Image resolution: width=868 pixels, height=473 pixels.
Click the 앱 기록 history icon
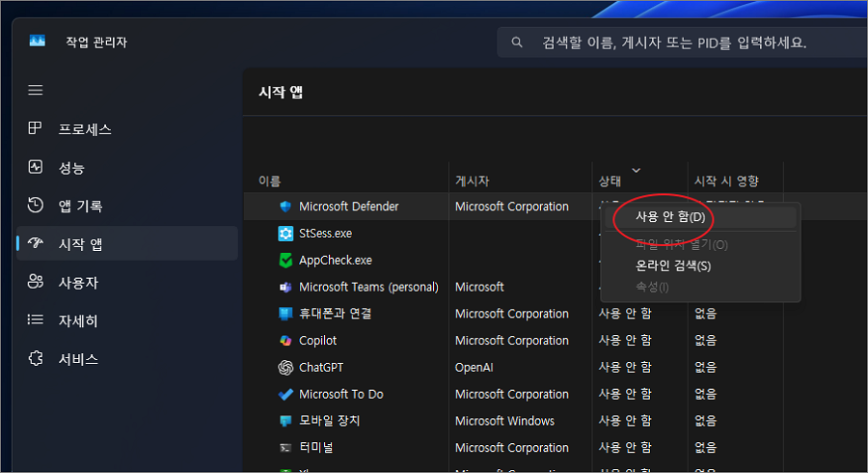click(x=36, y=205)
